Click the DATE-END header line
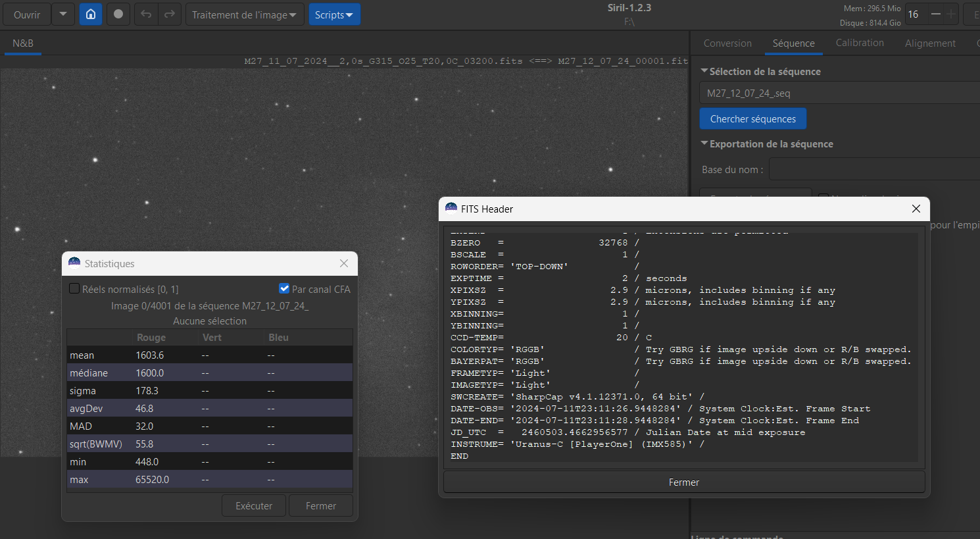Image resolution: width=980 pixels, height=539 pixels. (x=655, y=421)
